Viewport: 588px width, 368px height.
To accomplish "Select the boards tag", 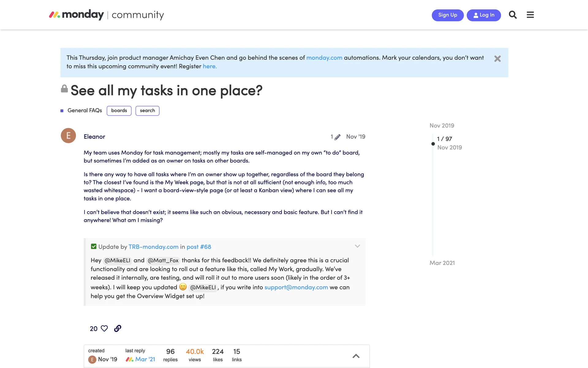I will point(119,111).
